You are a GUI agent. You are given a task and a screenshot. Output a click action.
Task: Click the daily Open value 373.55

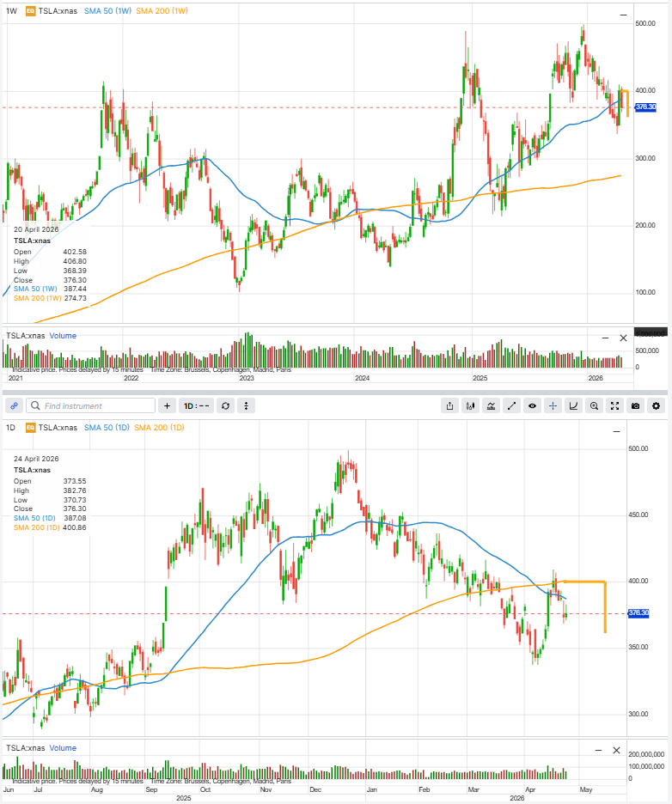(x=75, y=481)
